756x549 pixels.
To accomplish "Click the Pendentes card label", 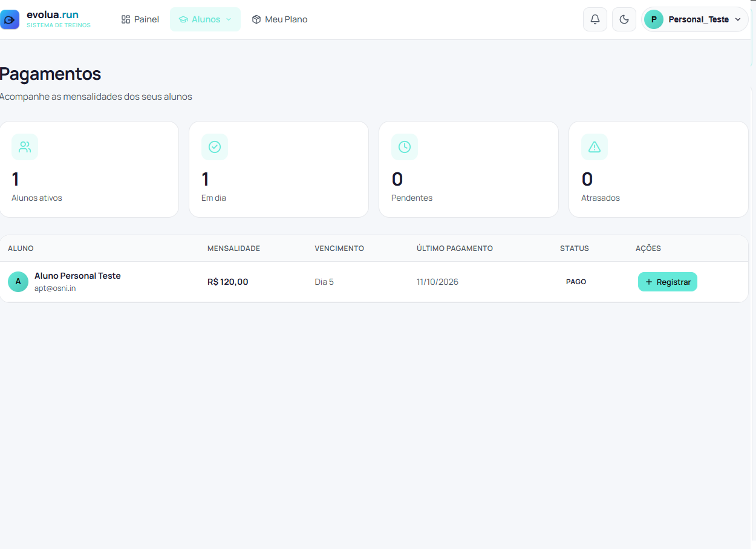I will [x=412, y=198].
